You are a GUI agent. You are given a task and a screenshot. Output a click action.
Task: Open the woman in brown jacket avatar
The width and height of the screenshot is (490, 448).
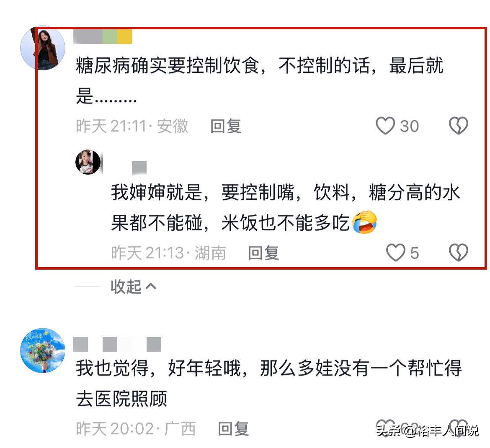coord(43,48)
